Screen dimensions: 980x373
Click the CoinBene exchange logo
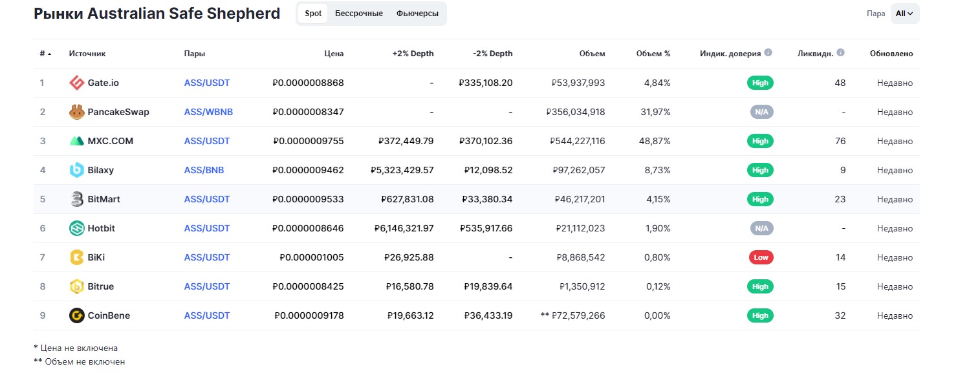click(x=77, y=315)
